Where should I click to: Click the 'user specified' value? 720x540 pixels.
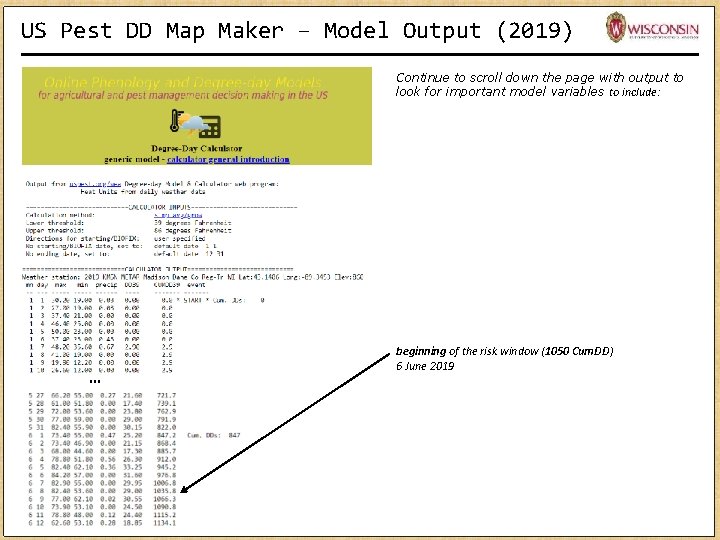pyautogui.click(x=180, y=238)
